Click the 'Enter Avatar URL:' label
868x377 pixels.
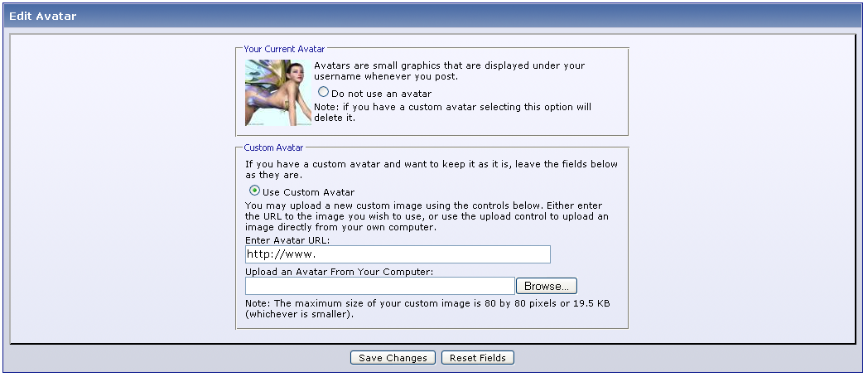click(x=287, y=240)
